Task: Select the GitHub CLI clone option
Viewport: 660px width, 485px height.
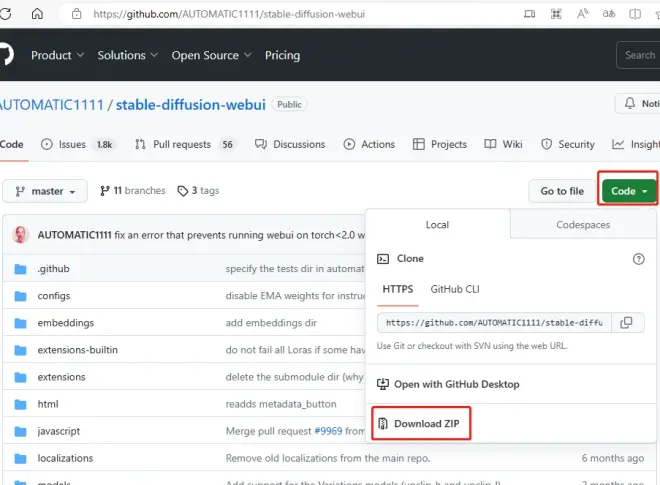Action: point(455,289)
